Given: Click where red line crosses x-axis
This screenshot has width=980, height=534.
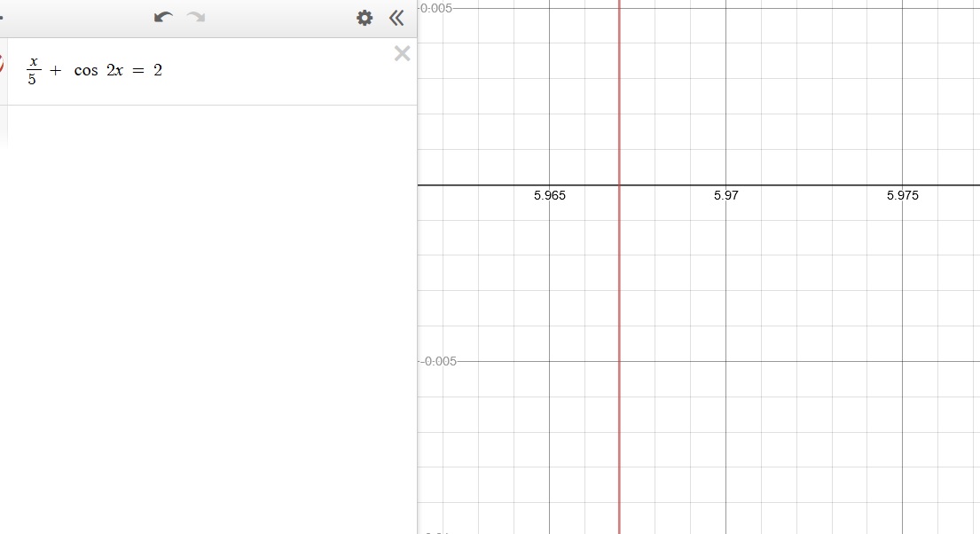Looking at the screenshot, I should [619, 185].
